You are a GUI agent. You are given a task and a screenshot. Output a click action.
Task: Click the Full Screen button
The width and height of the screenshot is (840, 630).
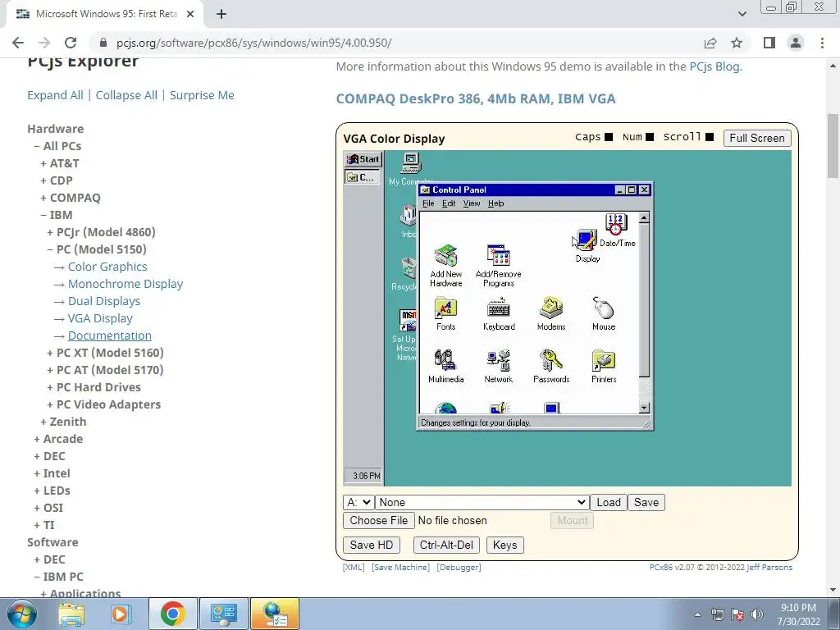757,138
